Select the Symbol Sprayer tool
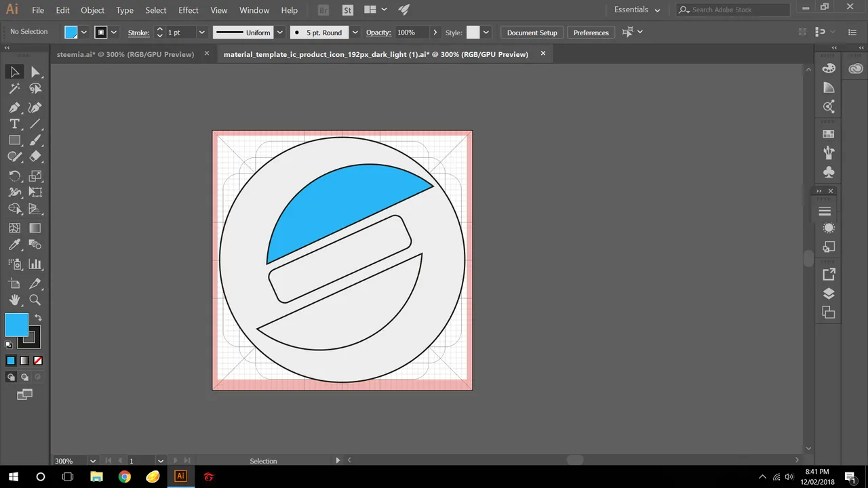This screenshot has width=868, height=488. tap(14, 264)
